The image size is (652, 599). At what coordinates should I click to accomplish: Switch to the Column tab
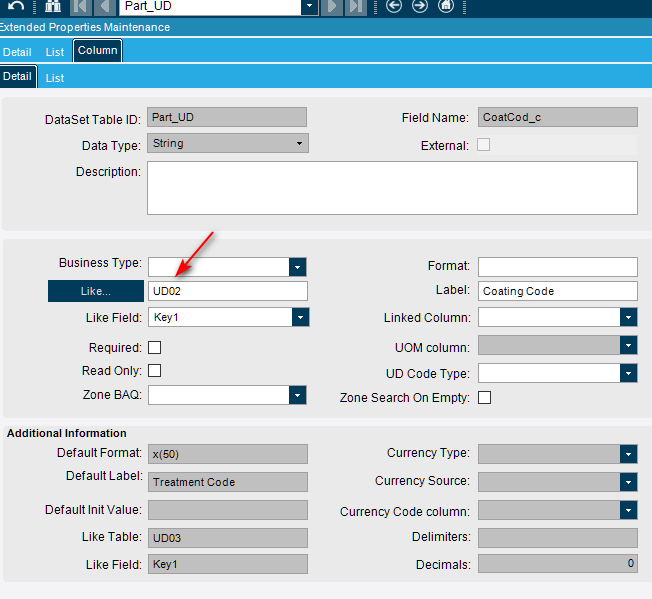(x=97, y=51)
